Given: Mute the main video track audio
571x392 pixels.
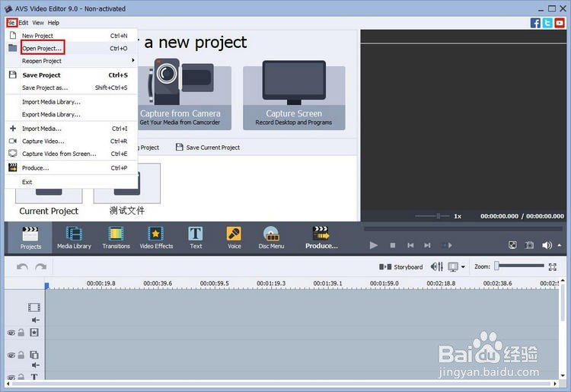Looking at the screenshot, I should [x=35, y=320].
